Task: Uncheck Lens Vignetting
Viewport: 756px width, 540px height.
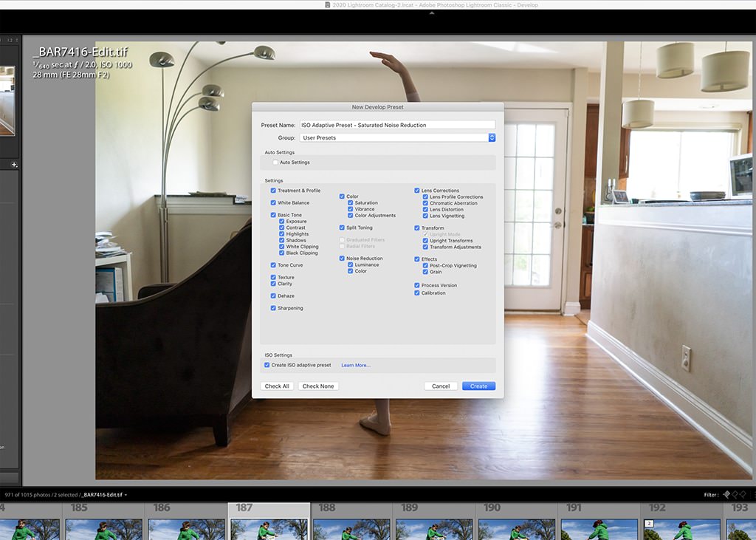Action: point(425,216)
